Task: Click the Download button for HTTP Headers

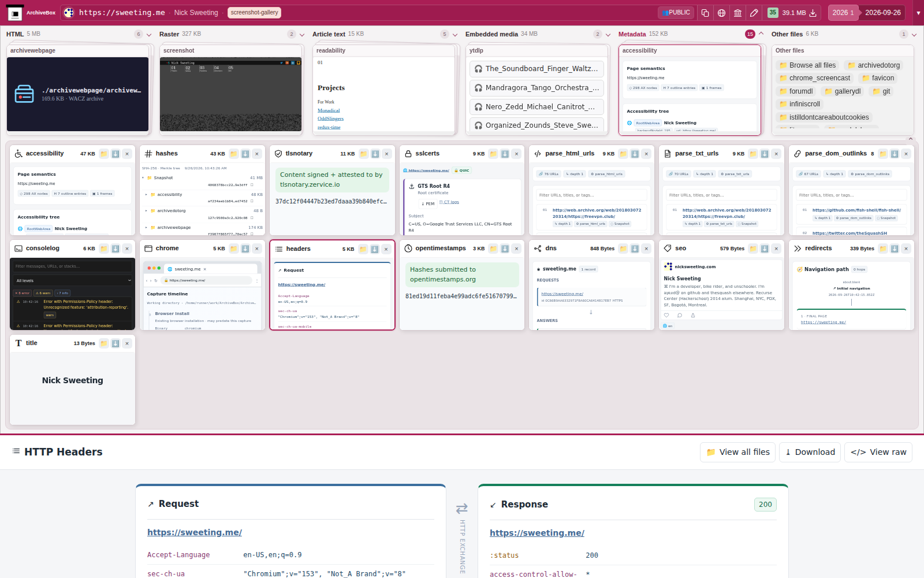Action: [810, 452]
